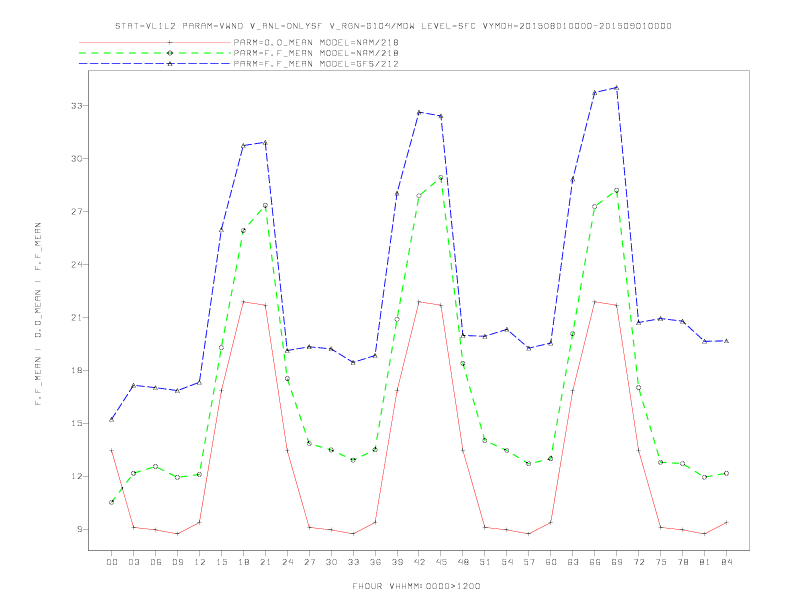Click x-axis tick label 66

pos(595,562)
